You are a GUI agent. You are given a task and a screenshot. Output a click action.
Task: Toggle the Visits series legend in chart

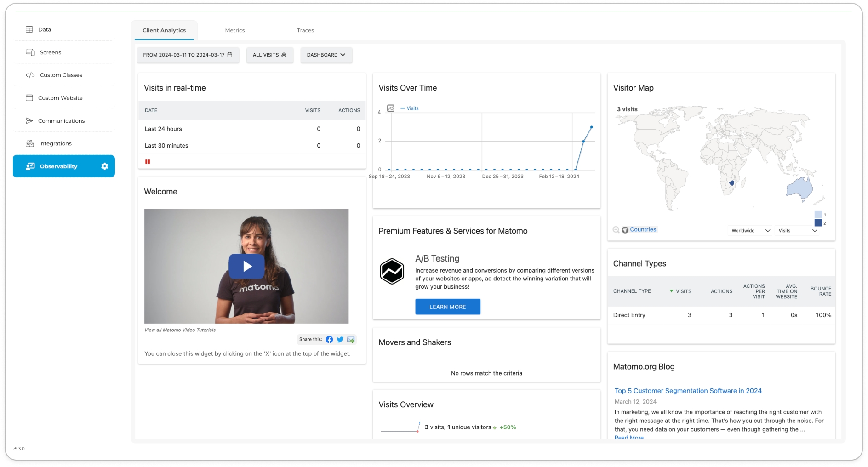coord(410,108)
